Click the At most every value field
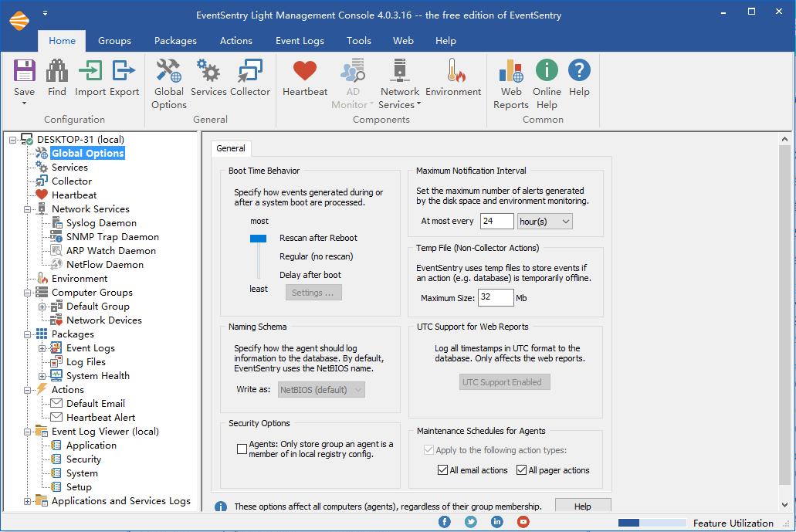796x532 pixels. (x=496, y=222)
